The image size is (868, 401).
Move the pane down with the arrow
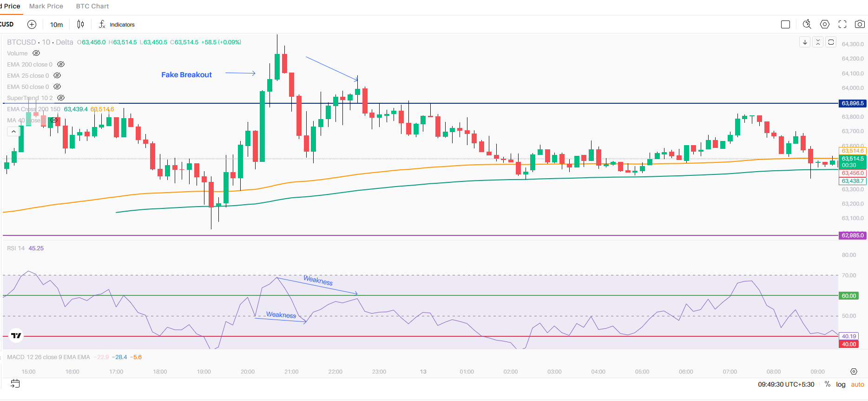coord(805,42)
